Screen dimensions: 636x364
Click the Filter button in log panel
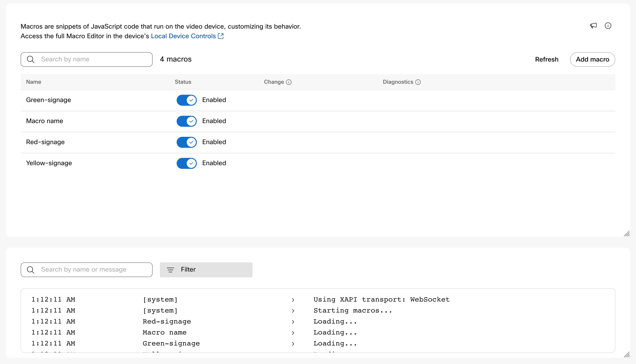coord(206,269)
